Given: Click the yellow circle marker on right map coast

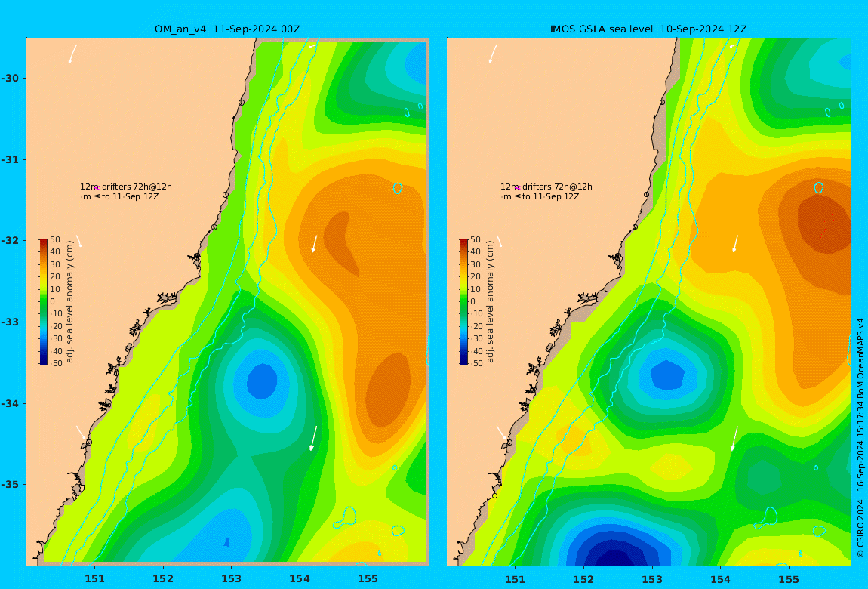Looking at the screenshot, I should tap(495, 495).
